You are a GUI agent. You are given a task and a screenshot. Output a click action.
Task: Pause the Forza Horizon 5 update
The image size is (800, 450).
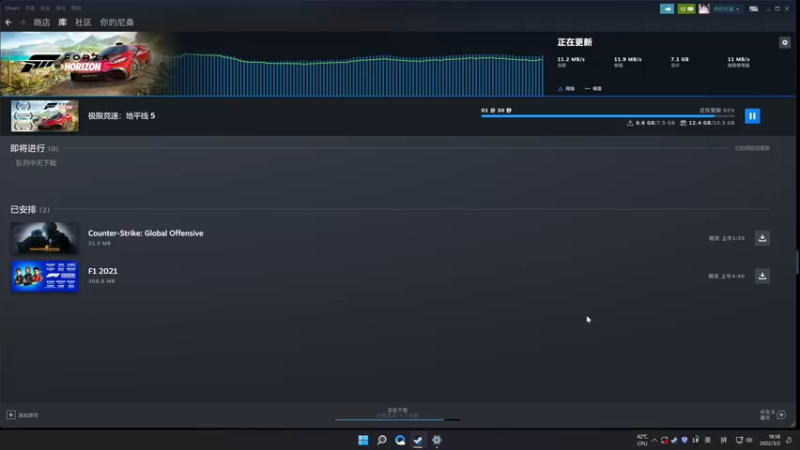(752, 116)
